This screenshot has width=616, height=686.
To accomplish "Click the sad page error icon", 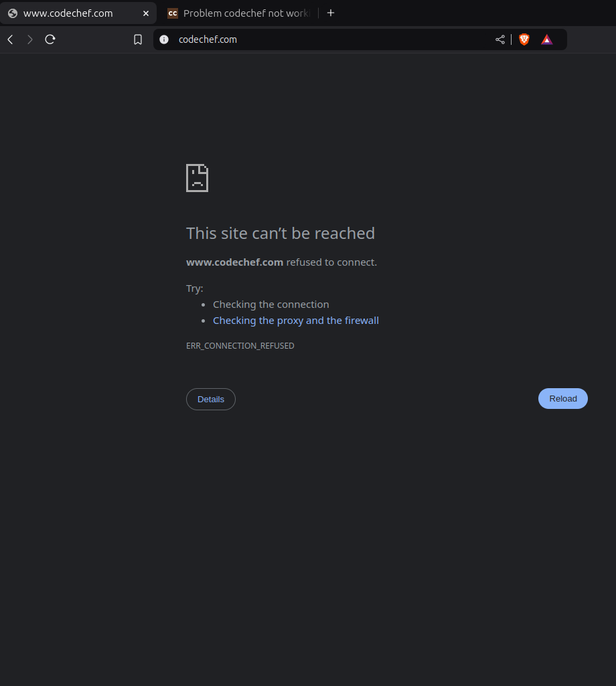I will coord(197,178).
